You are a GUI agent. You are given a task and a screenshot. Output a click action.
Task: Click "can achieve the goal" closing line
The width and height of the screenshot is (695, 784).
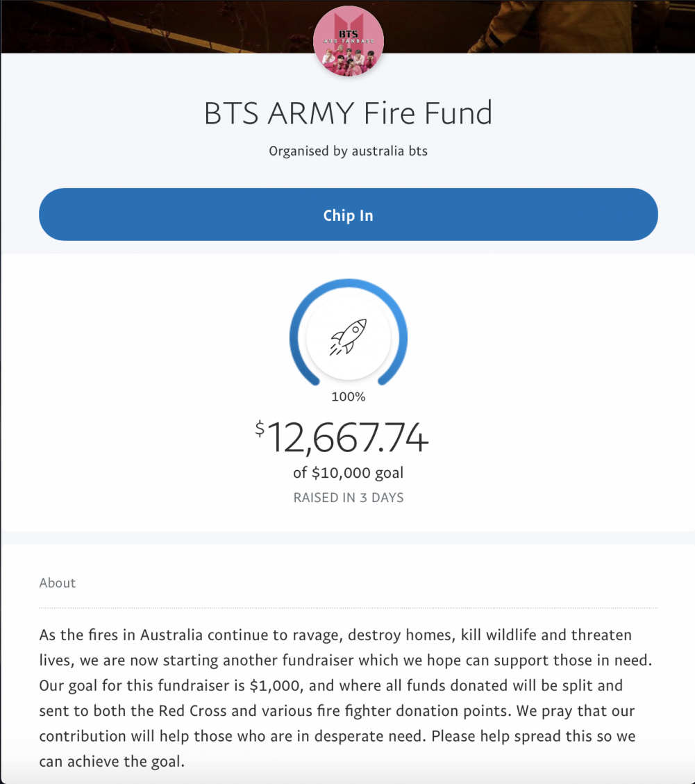point(112,762)
